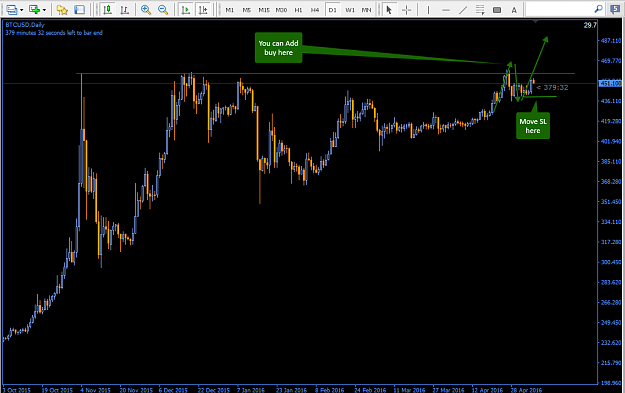625x393 pixels.
Task: Zoom in on the chart
Action: click(x=146, y=10)
